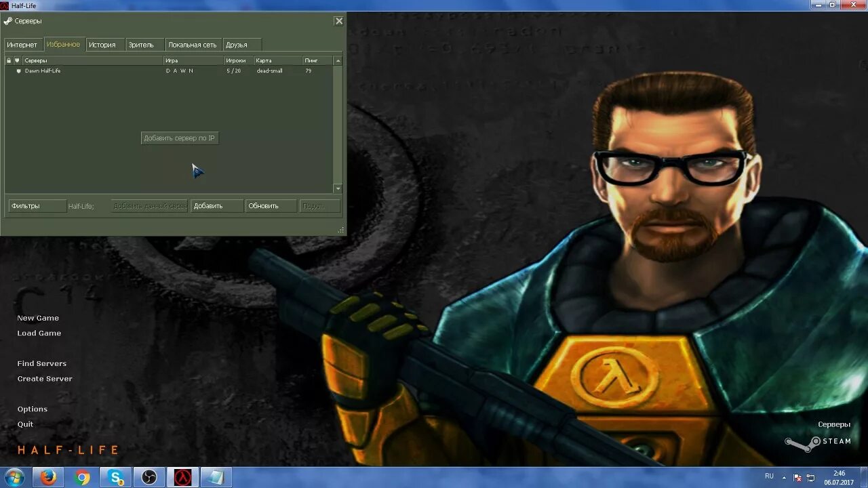Click the Half-Life title bar icon

click(x=5, y=5)
